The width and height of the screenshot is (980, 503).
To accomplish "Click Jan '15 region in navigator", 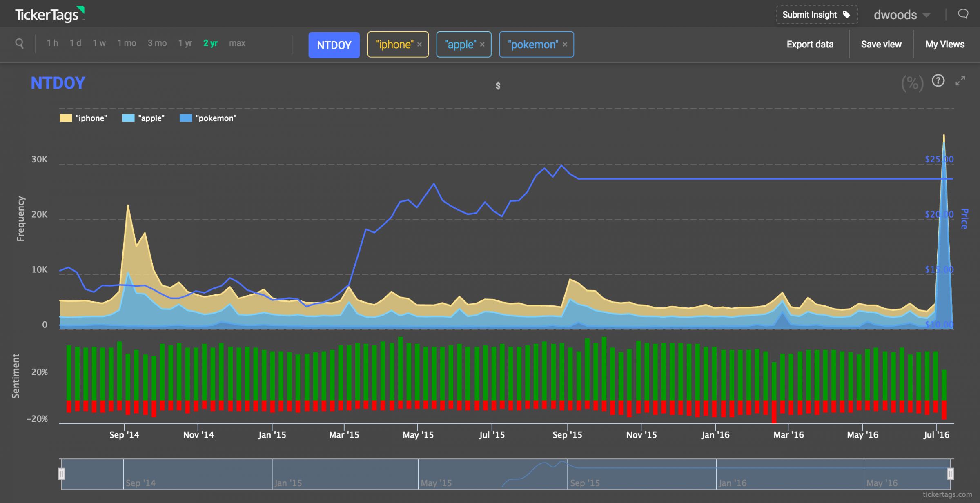I will click(x=345, y=474).
